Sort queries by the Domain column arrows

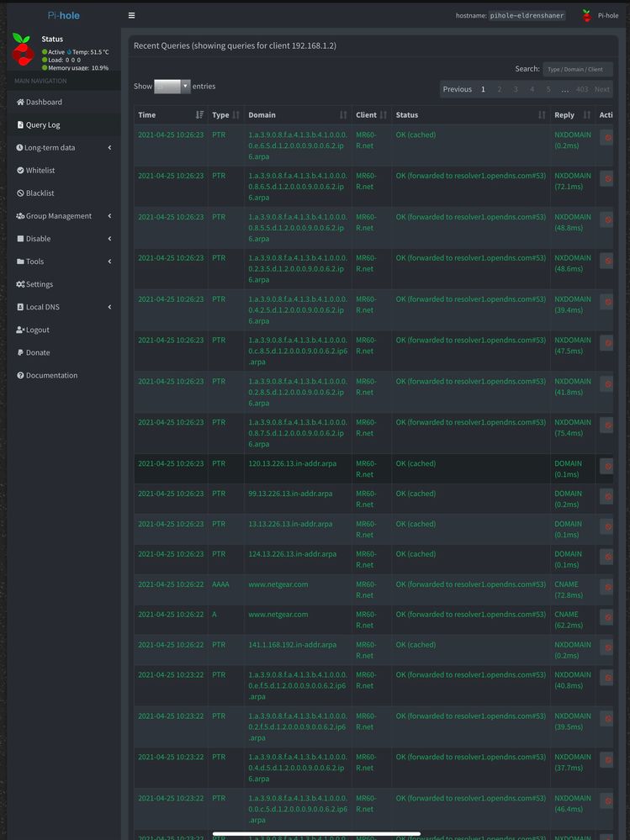(343, 114)
